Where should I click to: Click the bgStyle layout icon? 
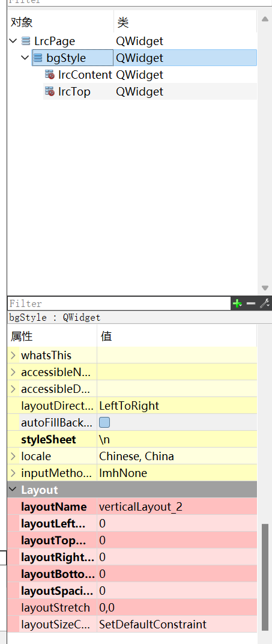[x=38, y=58]
